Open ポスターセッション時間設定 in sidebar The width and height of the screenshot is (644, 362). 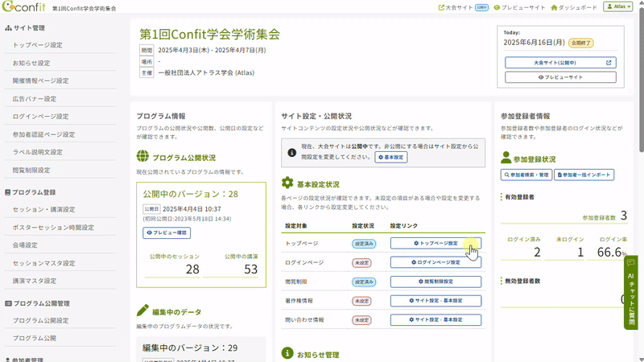point(53,228)
